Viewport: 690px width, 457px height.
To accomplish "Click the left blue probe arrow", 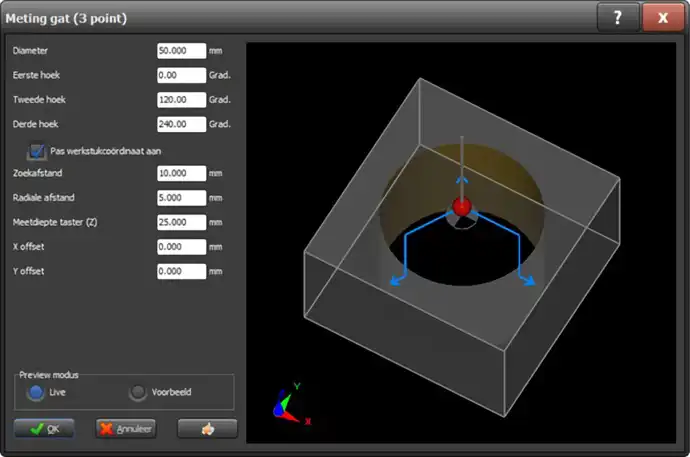I will [x=397, y=281].
